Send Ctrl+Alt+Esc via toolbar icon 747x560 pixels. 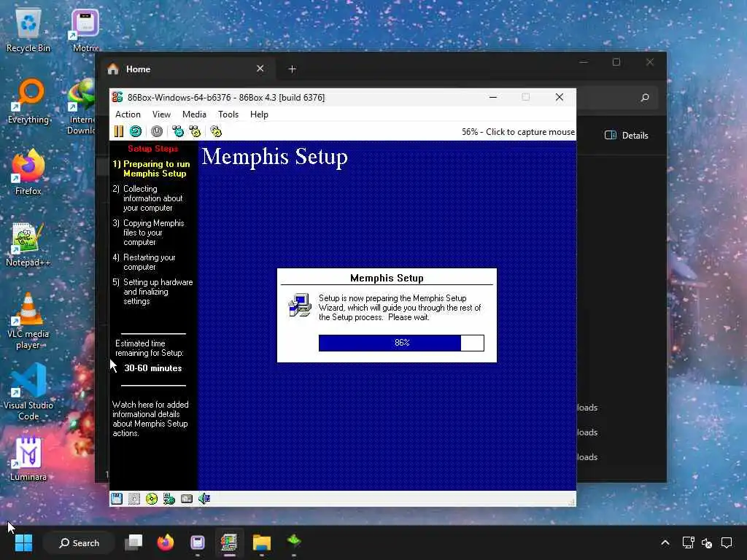tap(195, 131)
